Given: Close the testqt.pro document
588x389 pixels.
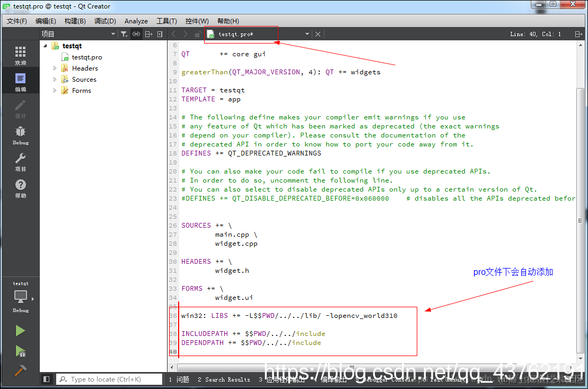Looking at the screenshot, I should click(318, 34).
